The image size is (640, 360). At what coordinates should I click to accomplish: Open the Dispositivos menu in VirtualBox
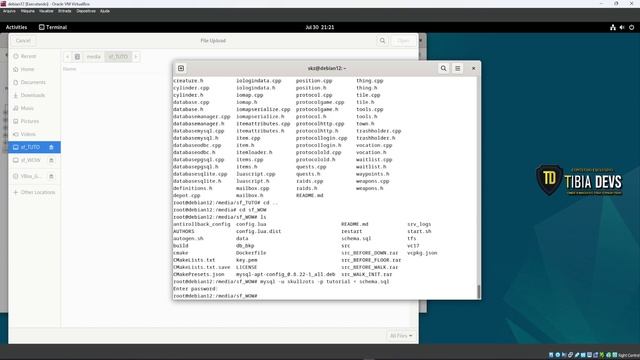click(x=86, y=11)
